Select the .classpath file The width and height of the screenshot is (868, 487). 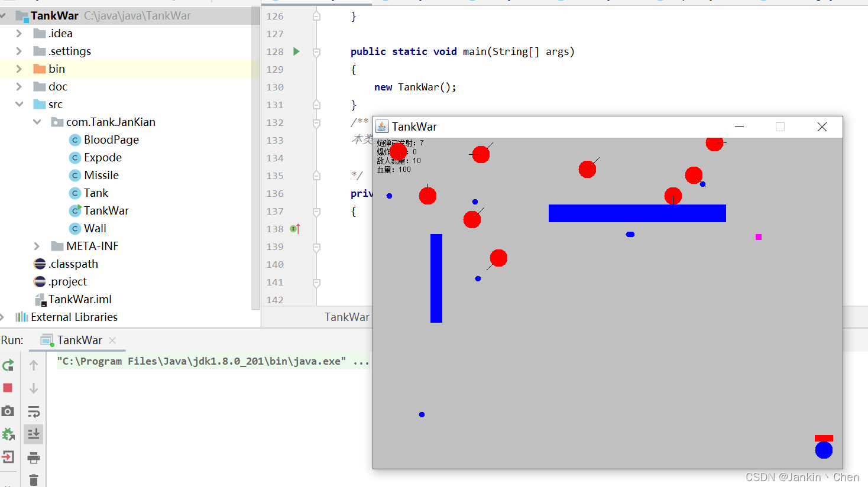[x=66, y=264]
